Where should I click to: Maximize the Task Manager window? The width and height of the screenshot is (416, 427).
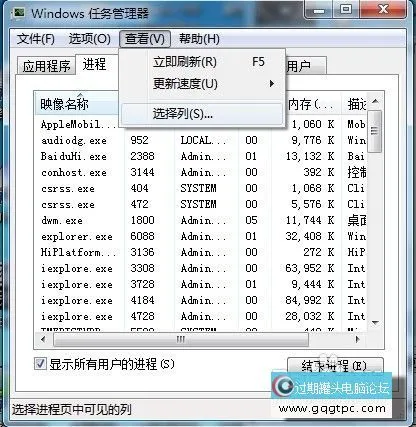point(346,10)
